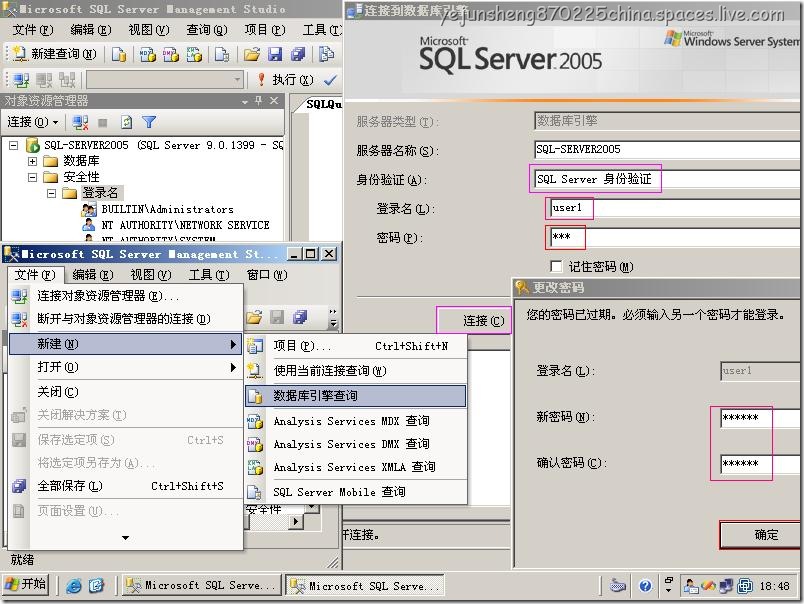Click the stop icon in the Object Explorer toolbar
Viewport: 804px width, 604px height.
[103, 123]
